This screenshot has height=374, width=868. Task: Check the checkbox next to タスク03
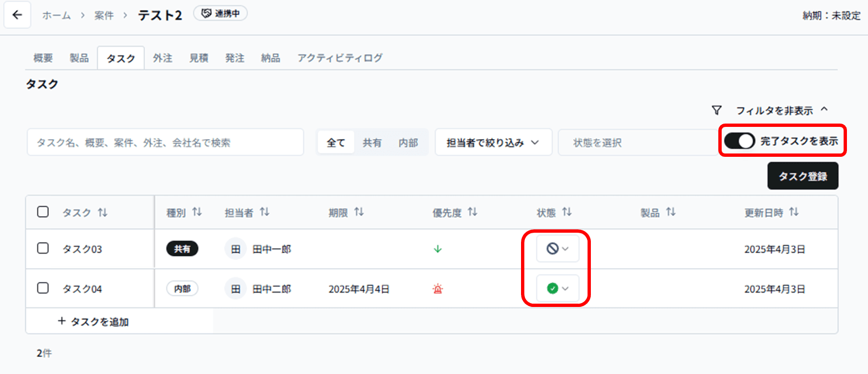(43, 249)
